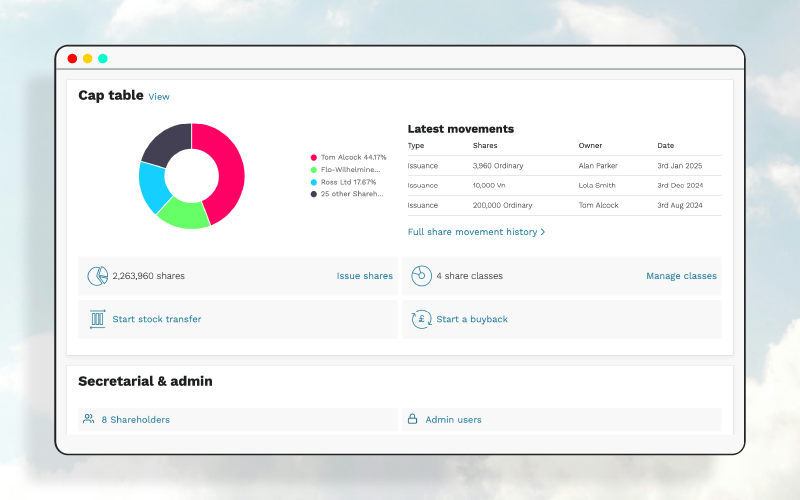Click the Date column header
The height and width of the screenshot is (500, 800).
665,146
